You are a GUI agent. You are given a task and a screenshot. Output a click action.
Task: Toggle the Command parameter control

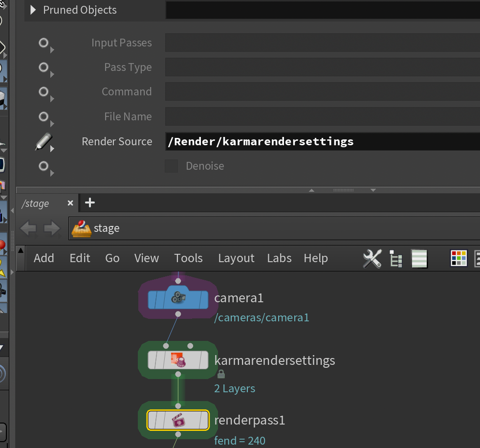click(x=44, y=92)
